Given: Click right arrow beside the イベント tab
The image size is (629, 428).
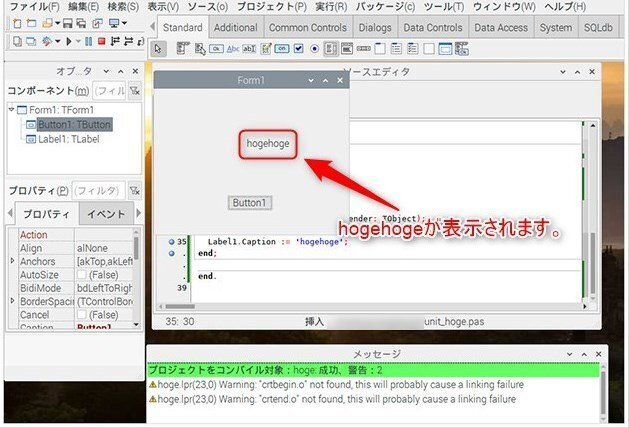Looking at the screenshot, I should [139, 213].
